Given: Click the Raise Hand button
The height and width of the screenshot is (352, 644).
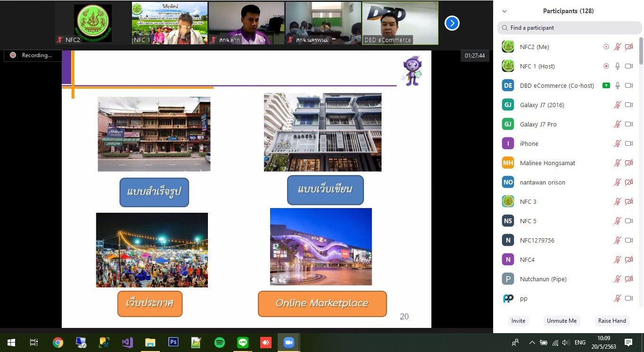Looking at the screenshot, I should tap(612, 321).
